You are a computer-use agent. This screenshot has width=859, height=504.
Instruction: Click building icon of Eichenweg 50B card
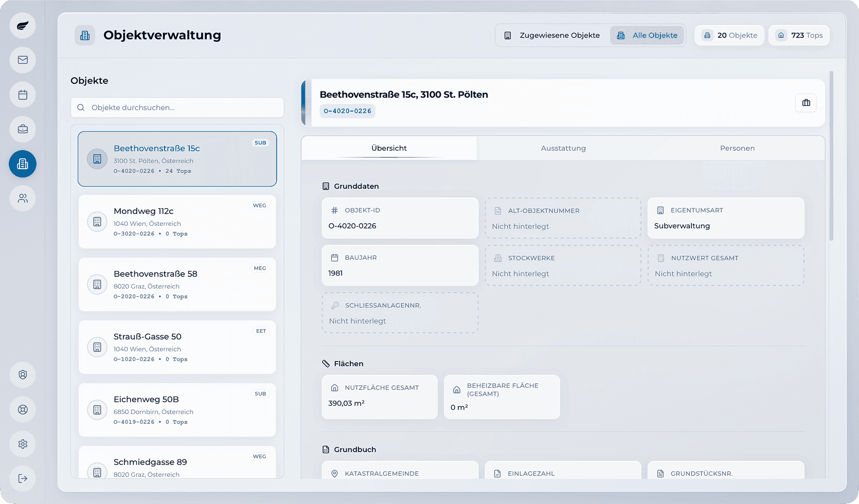click(x=97, y=410)
